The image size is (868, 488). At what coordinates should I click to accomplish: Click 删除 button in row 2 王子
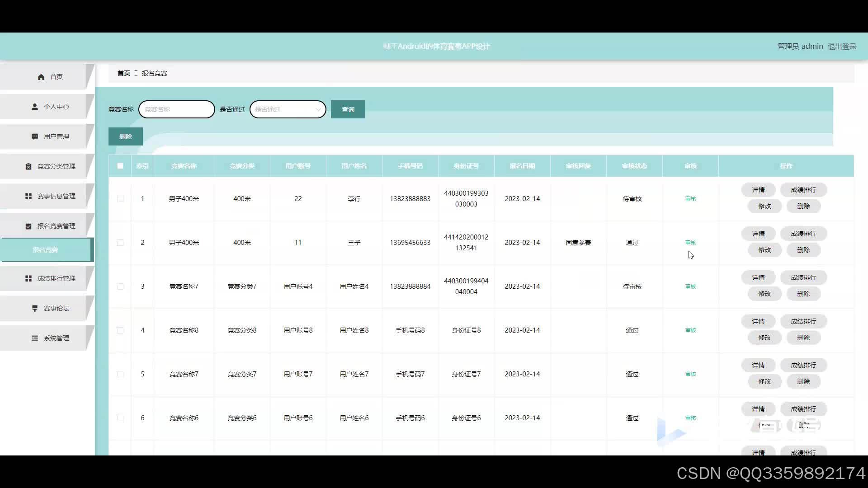803,250
